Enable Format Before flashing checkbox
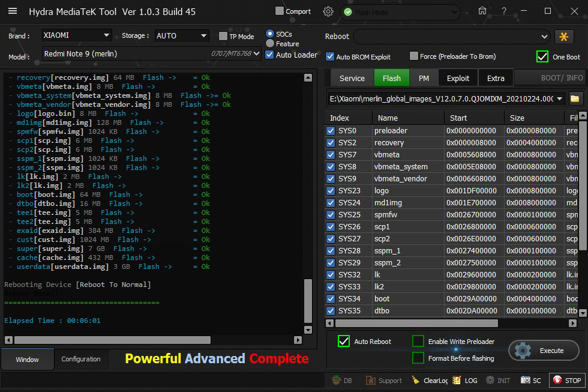 click(x=418, y=358)
